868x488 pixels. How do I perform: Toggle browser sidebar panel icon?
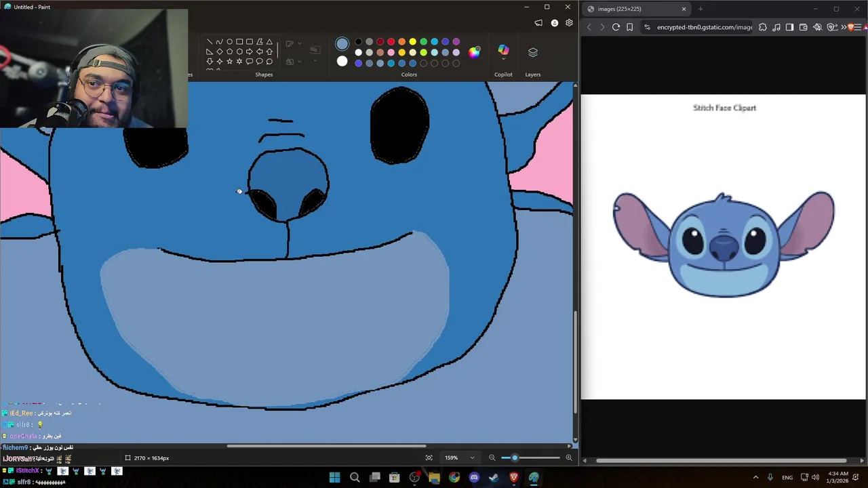(x=789, y=27)
